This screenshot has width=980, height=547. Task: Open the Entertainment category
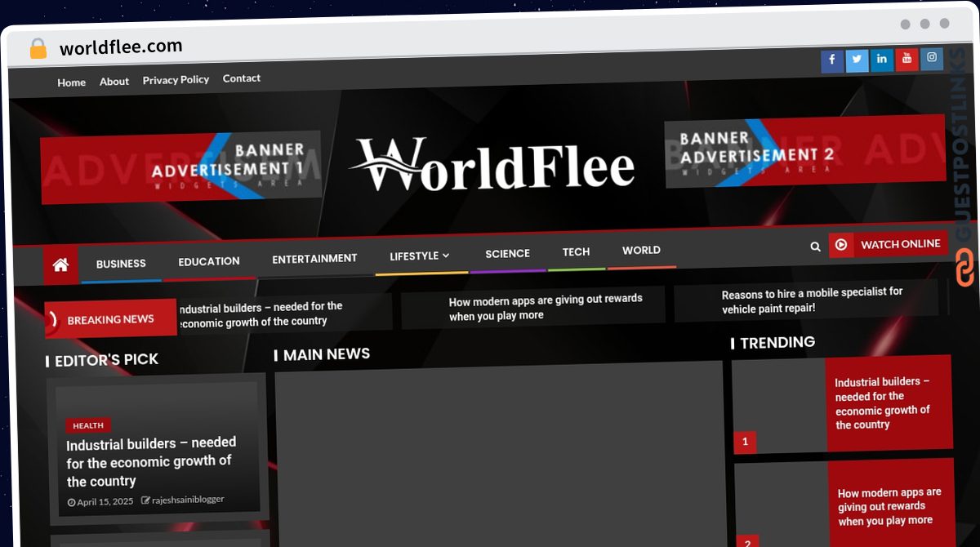pos(314,259)
